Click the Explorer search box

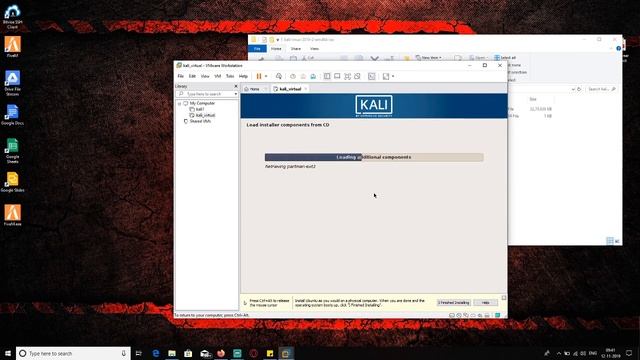click(x=601, y=89)
